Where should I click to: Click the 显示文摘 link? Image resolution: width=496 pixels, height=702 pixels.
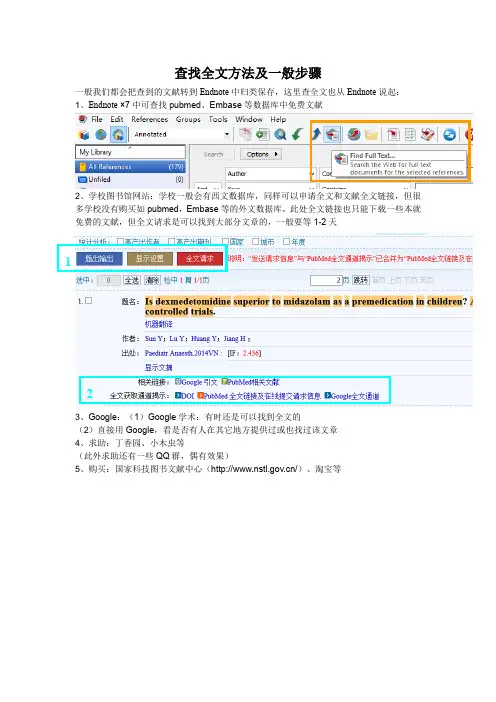click(158, 368)
